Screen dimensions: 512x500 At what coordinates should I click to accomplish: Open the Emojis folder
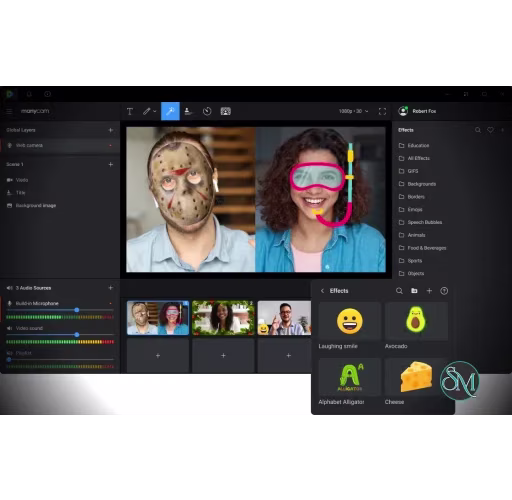(410, 210)
